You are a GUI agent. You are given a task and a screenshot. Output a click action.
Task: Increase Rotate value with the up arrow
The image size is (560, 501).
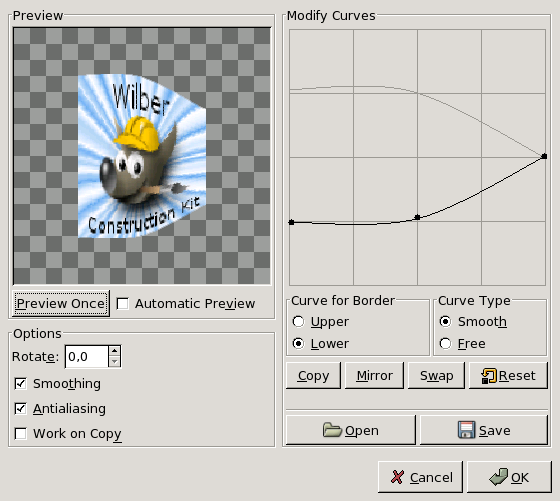(114, 351)
